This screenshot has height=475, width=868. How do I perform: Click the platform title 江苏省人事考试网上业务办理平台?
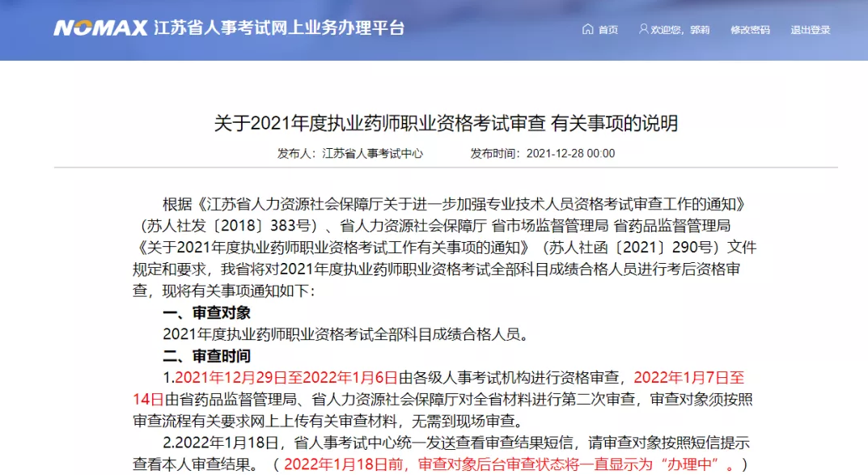[279, 28]
